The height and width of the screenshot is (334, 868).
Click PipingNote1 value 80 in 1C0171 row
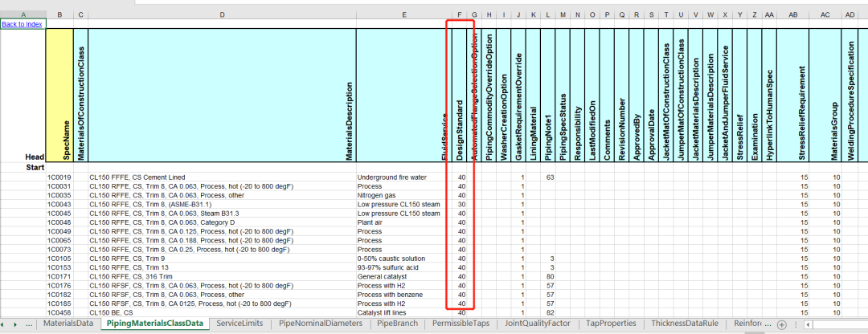pos(547,276)
